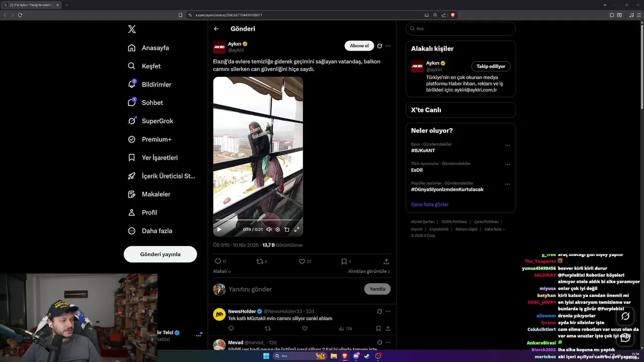The height and width of the screenshot is (362, 644).
Task: Open Steam from taskbar
Action: (367, 356)
